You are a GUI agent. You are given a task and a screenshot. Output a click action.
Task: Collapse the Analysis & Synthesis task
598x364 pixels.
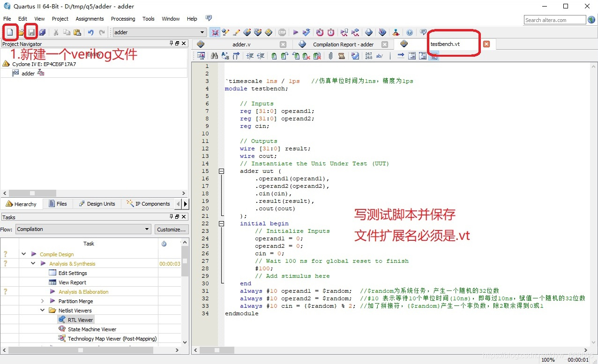(x=33, y=263)
